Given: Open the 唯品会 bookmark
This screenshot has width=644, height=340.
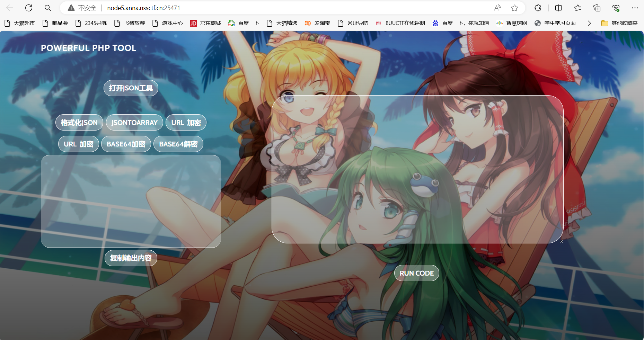Looking at the screenshot, I should tap(55, 23).
